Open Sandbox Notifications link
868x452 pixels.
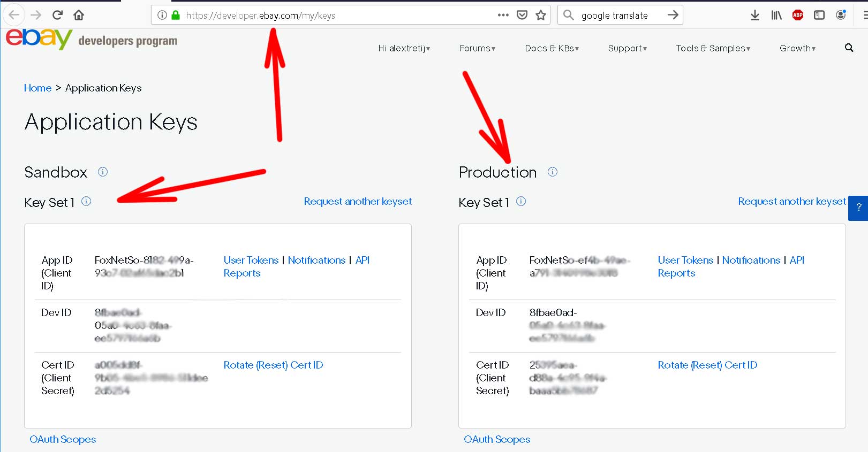coord(316,260)
